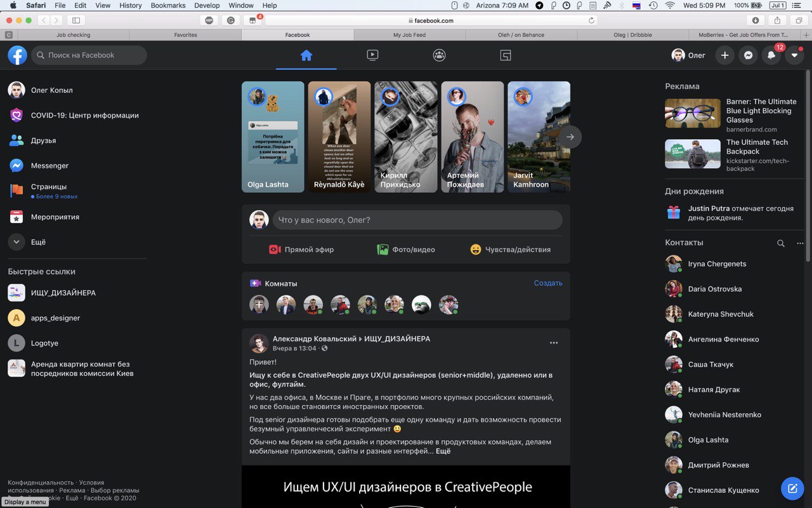Screen dimensions: 812x508
Task: Open Артемий Пожидаев story
Action: 473,137
